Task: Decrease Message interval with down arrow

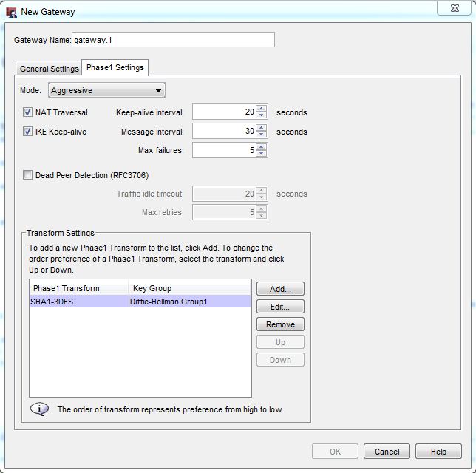Action: tap(262, 135)
